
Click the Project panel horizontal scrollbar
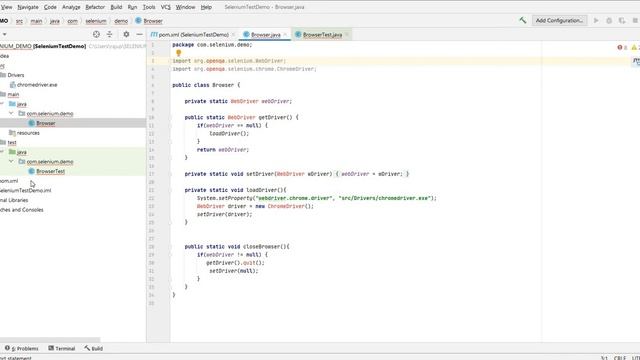point(50,340)
